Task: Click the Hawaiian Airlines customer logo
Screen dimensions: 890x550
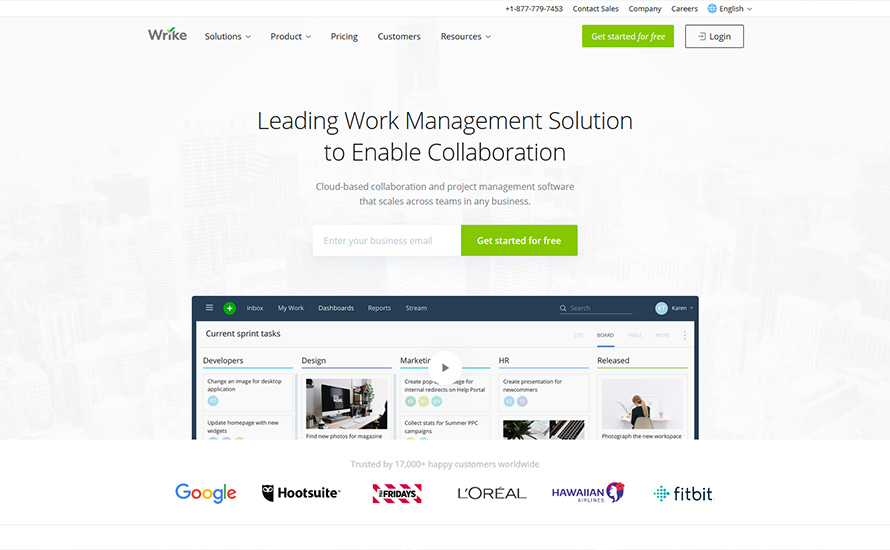Action: [588, 493]
